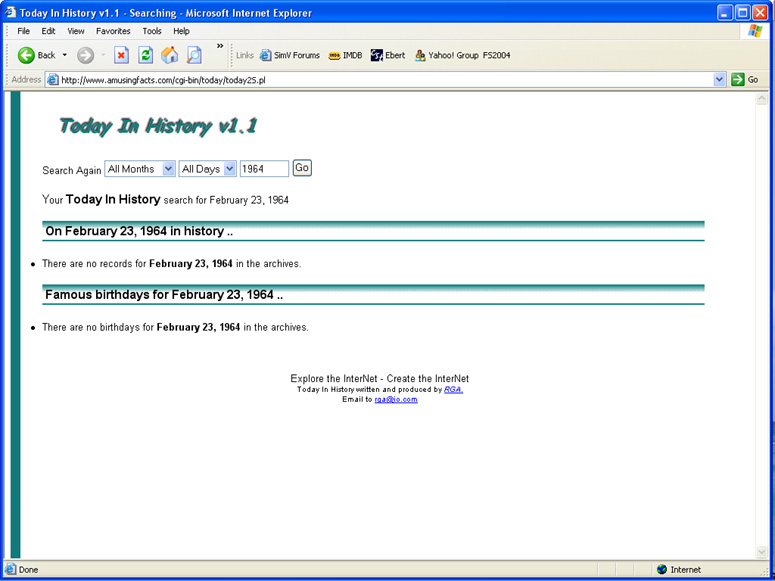Click 'Famous birthdays for February 23, 1964 ..' heading
This screenshot has width=775, height=581.
coord(164,295)
